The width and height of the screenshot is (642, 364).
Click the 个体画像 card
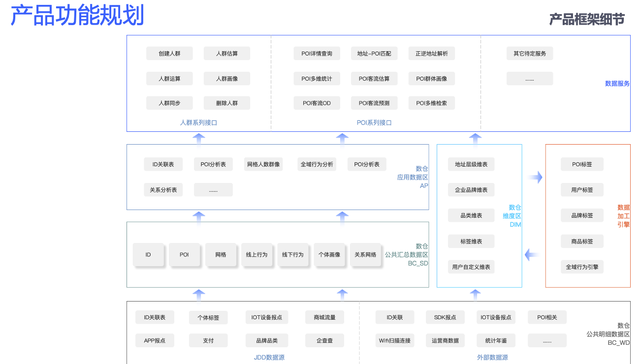(329, 254)
